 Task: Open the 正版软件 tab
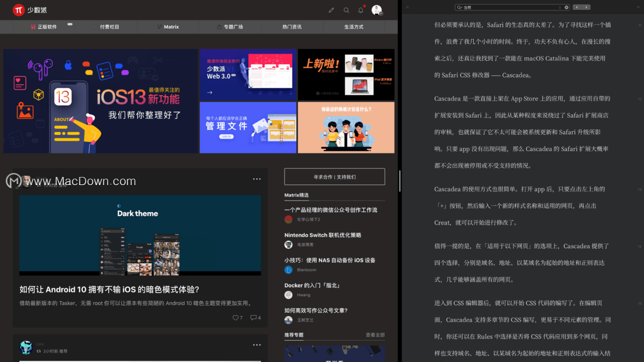click(44, 26)
